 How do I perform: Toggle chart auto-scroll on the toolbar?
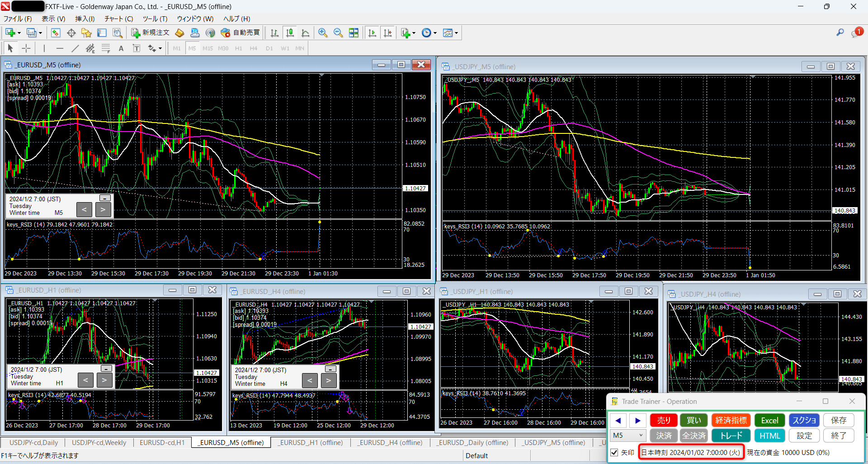[x=373, y=33]
